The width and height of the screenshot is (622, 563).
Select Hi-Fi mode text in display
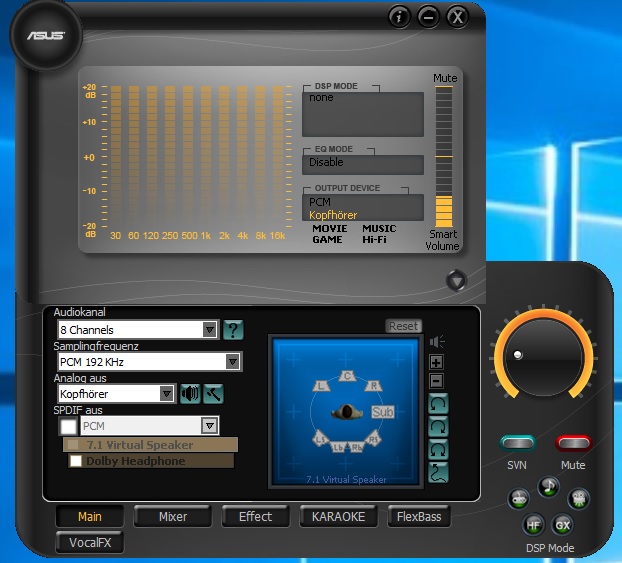click(374, 240)
